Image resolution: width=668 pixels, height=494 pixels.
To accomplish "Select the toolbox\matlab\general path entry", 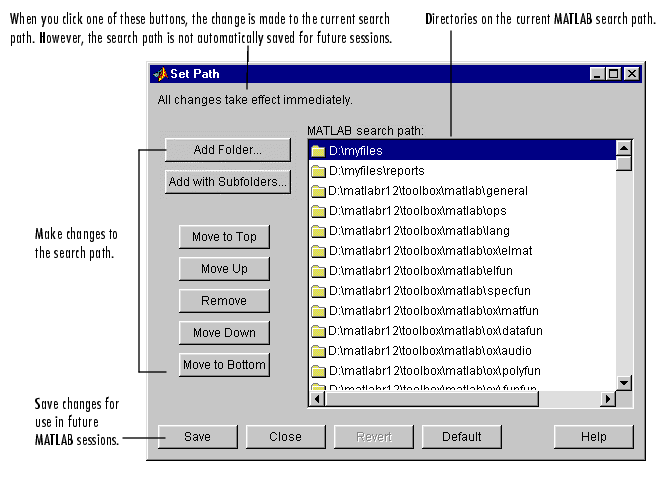I will click(462, 191).
